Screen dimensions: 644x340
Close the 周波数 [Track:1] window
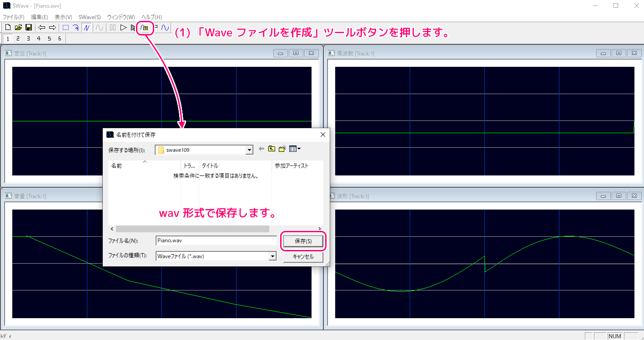click(x=634, y=53)
